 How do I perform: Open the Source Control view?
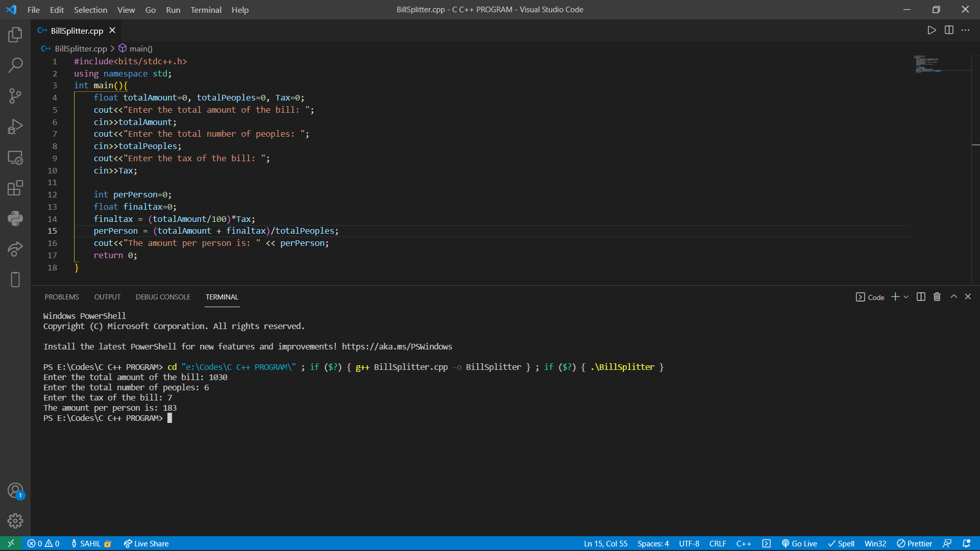[x=15, y=96]
